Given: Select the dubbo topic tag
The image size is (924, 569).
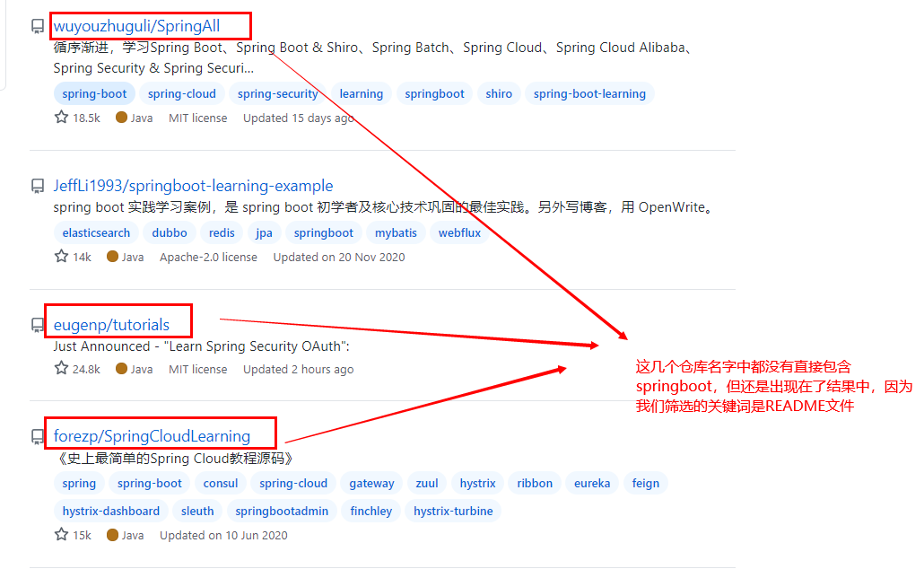Looking at the screenshot, I should click(x=170, y=233).
